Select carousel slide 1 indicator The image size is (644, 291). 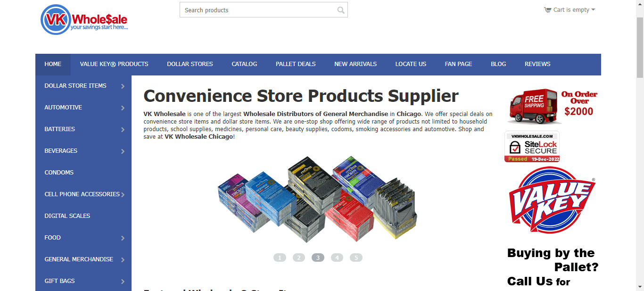(280, 258)
